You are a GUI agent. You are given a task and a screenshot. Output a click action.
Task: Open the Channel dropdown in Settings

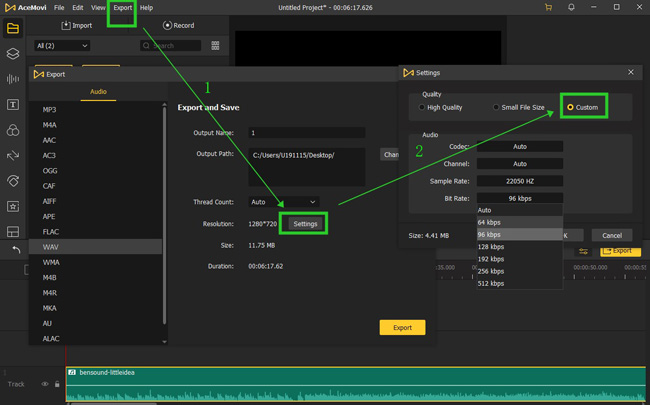[x=520, y=164]
